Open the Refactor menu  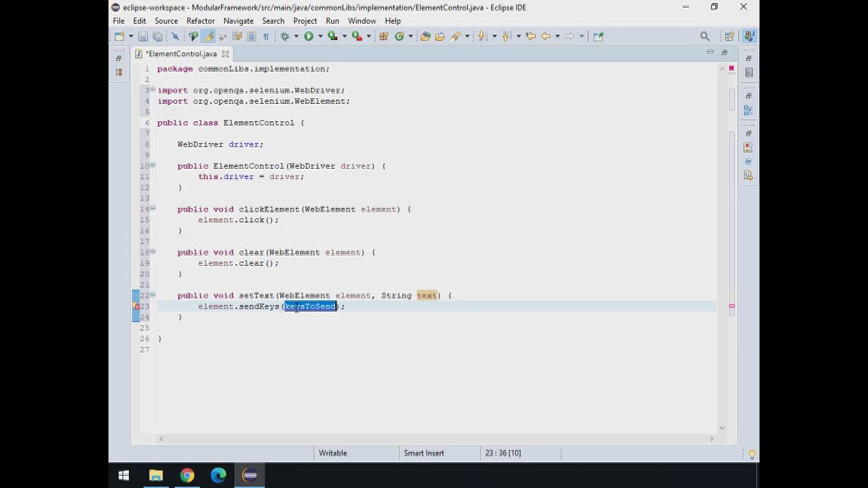pos(200,21)
